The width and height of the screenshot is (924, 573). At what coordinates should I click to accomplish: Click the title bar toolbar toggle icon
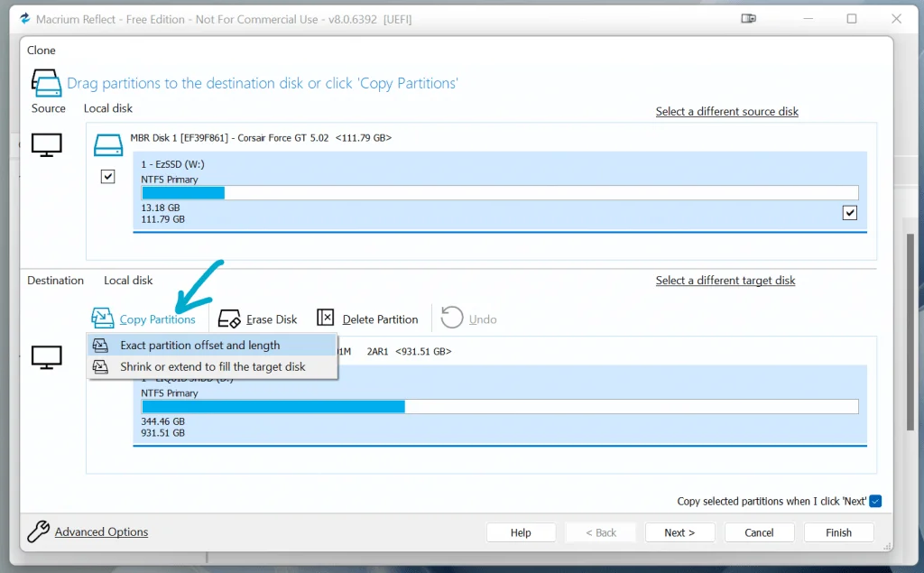point(748,19)
